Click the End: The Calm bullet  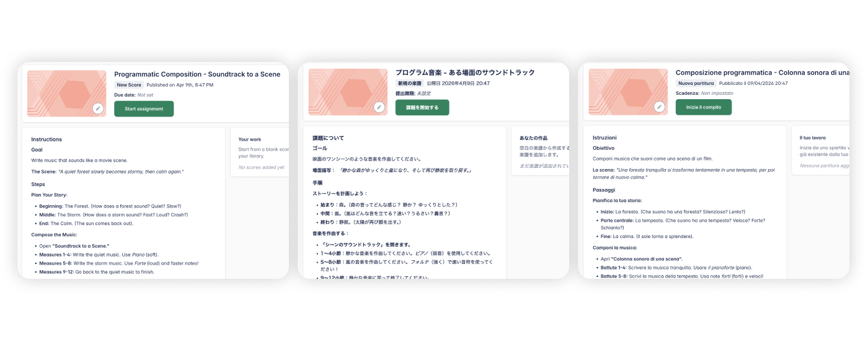pos(86,223)
